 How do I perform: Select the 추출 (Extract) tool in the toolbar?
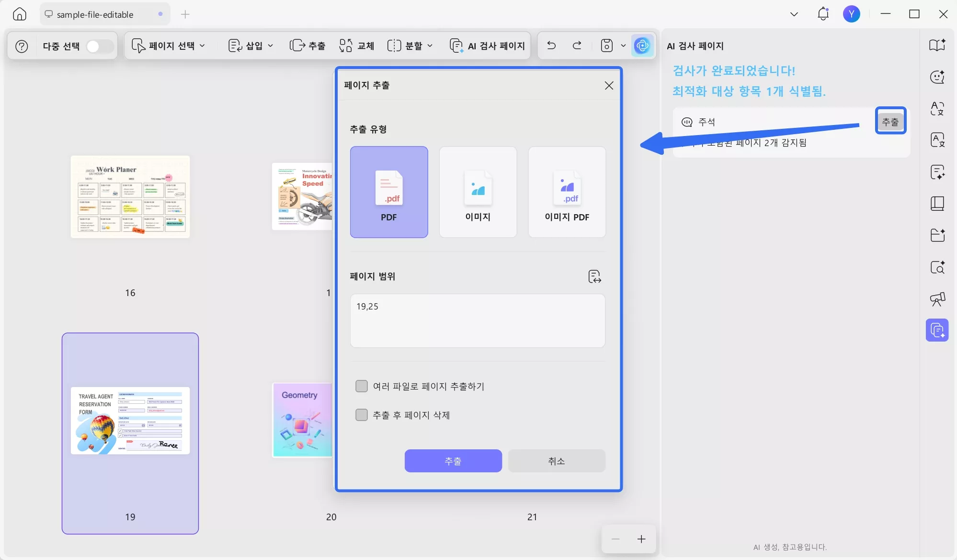[308, 46]
